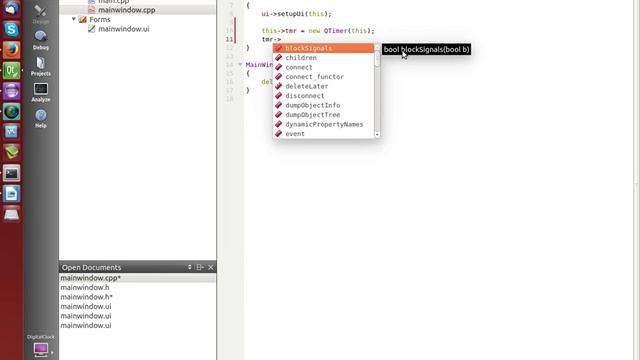This screenshot has height=360, width=640.
Task: Open the Debug mode in sidebar
Action: (x=40, y=40)
